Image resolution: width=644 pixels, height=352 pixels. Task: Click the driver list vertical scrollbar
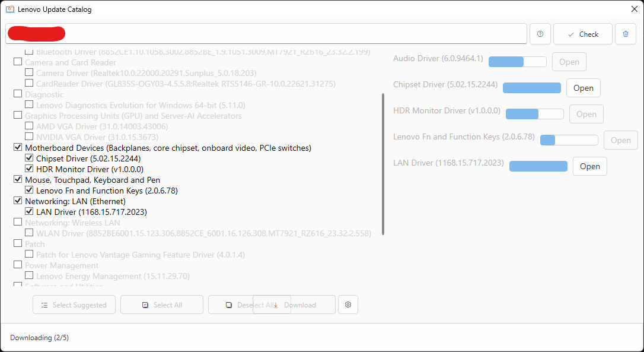(x=383, y=164)
